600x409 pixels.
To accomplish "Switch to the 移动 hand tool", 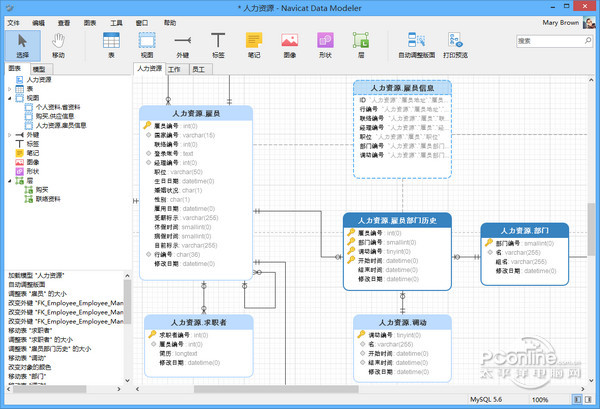I will coord(58,46).
